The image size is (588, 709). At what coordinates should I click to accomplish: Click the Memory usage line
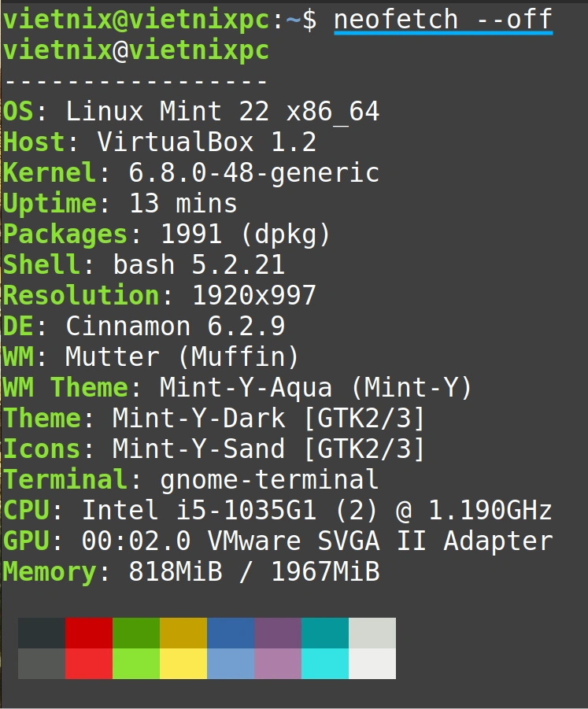tap(190, 571)
